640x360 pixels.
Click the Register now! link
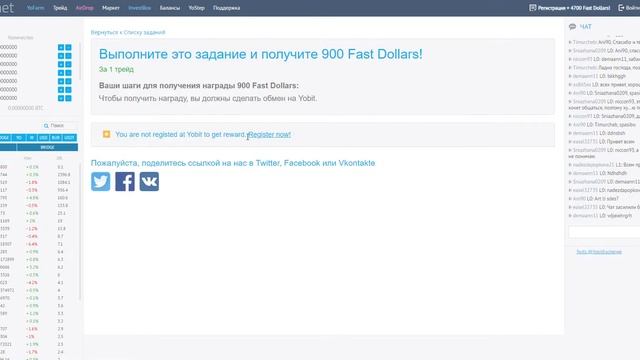click(x=269, y=134)
